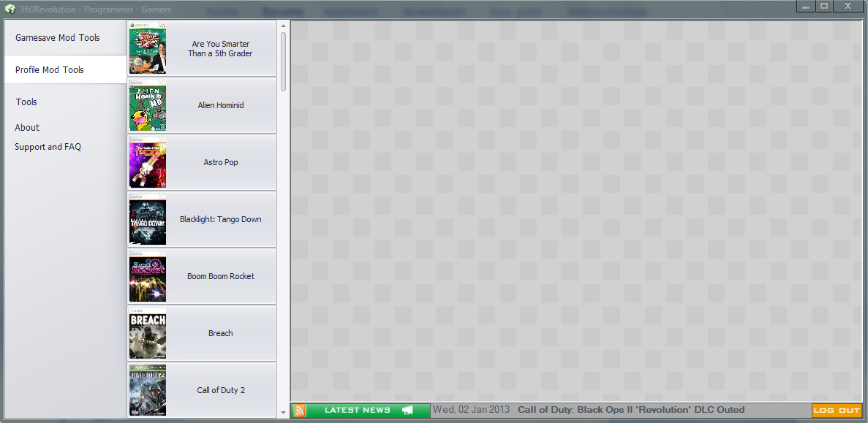Switch to Profile Mod Tools section
868x423 pixels.
[50, 70]
